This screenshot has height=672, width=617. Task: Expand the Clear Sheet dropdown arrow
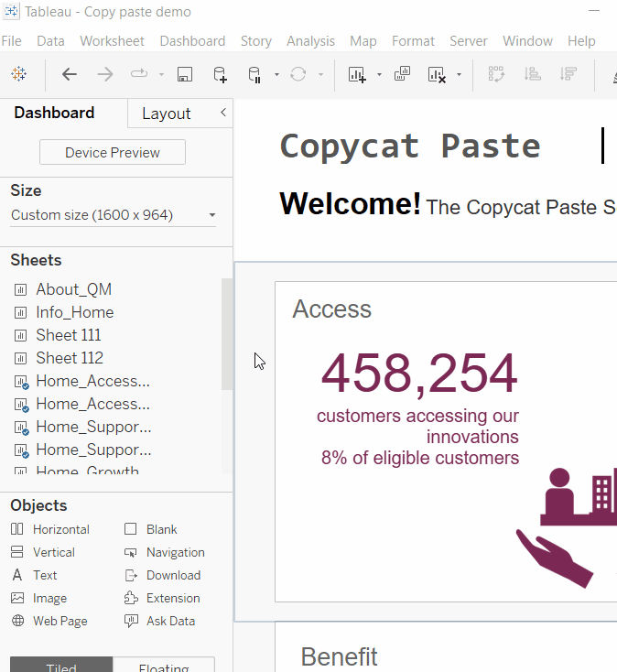(x=459, y=75)
